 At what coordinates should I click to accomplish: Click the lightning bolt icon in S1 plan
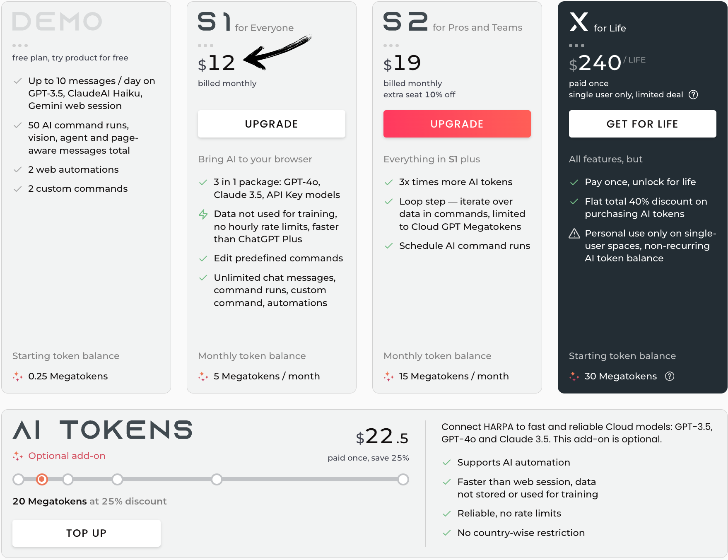[203, 214]
